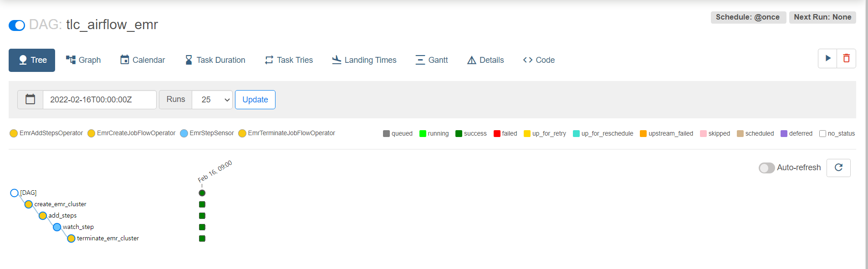The width and height of the screenshot is (868, 269).
Task: Enable the Auto-refresh toggle
Action: click(766, 168)
